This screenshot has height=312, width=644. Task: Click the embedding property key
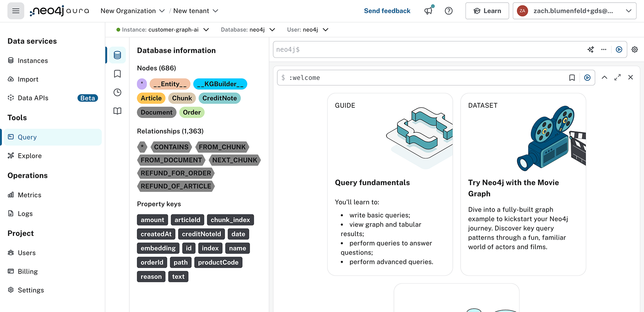[158, 248]
